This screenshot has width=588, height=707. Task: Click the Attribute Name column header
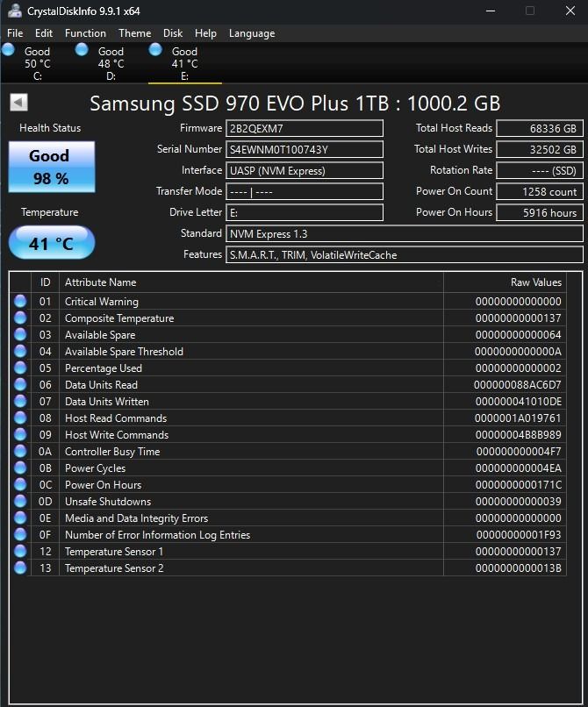coord(251,282)
